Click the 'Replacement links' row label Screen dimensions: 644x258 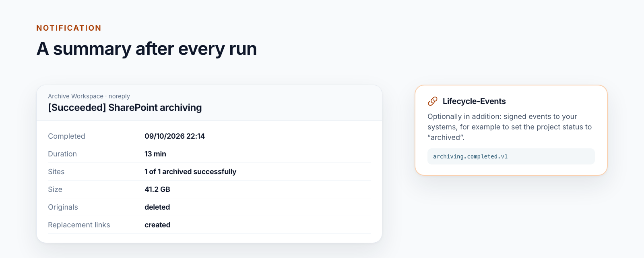(79, 225)
